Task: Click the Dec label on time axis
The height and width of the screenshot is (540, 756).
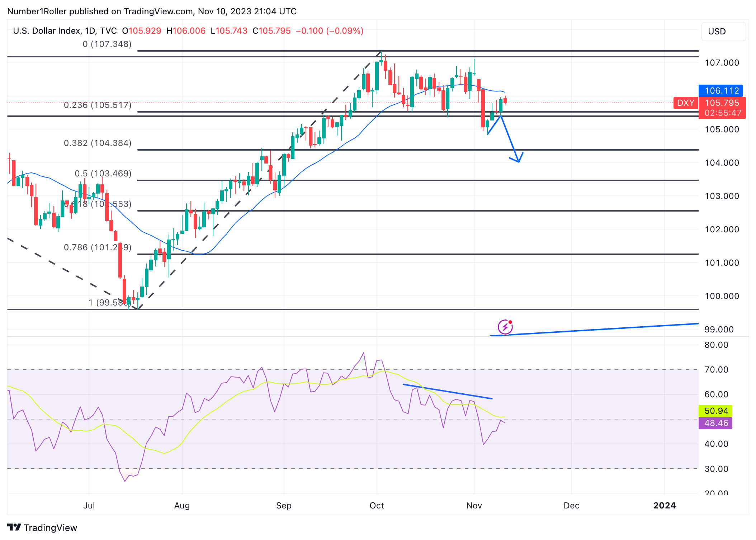Action: 571,506
